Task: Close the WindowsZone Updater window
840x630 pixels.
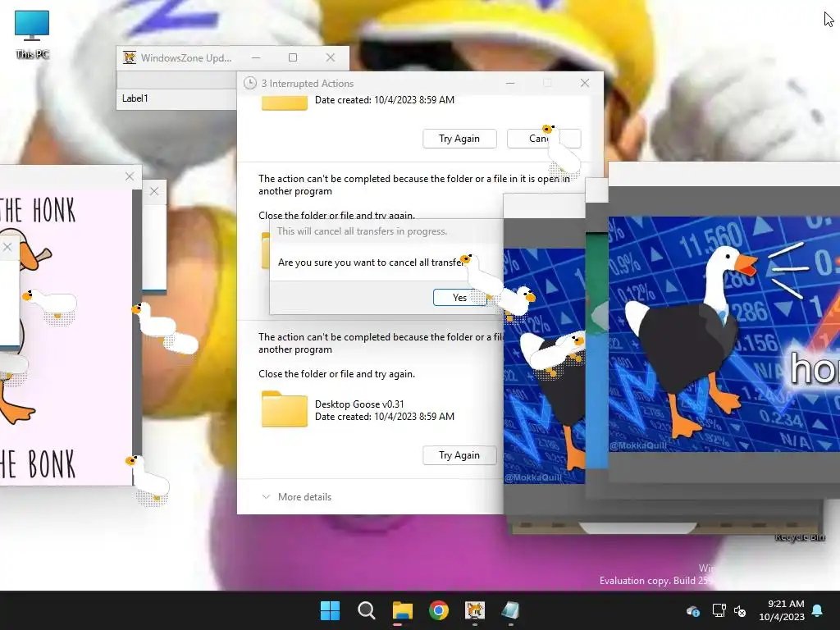Action: [331, 57]
